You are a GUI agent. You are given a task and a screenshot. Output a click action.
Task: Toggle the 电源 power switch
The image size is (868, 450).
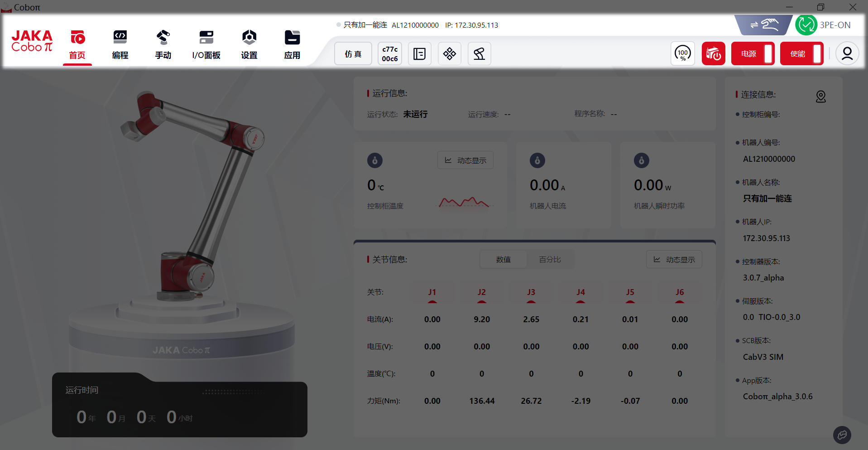point(753,54)
